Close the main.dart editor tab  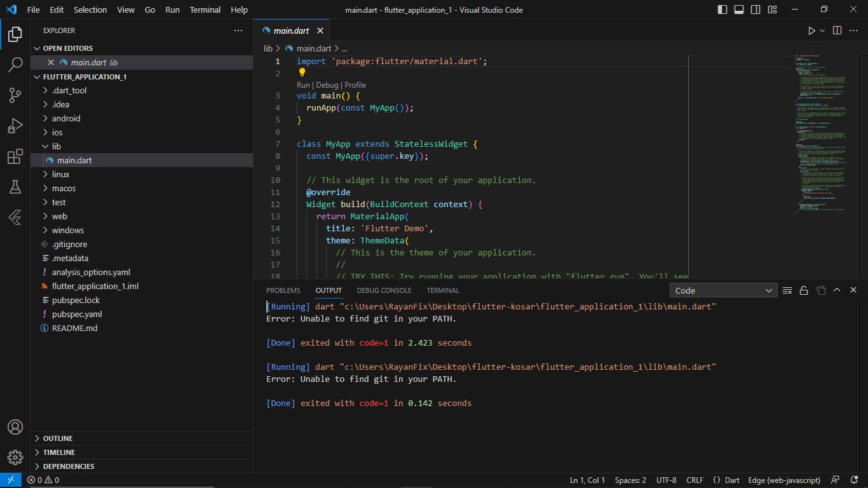pyautogui.click(x=321, y=30)
